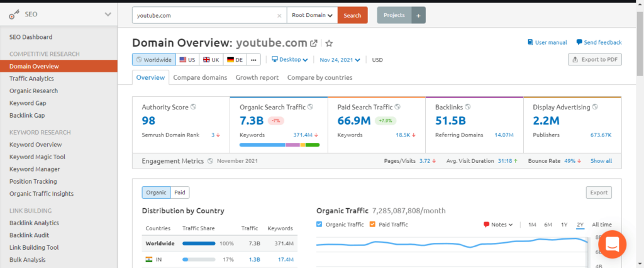Click globe icon beside Display Advertising
The image size is (644, 268).
click(x=595, y=107)
